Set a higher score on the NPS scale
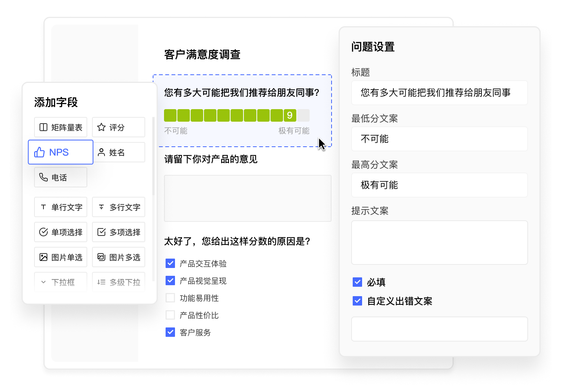The height and width of the screenshot is (392, 577). coord(303,115)
